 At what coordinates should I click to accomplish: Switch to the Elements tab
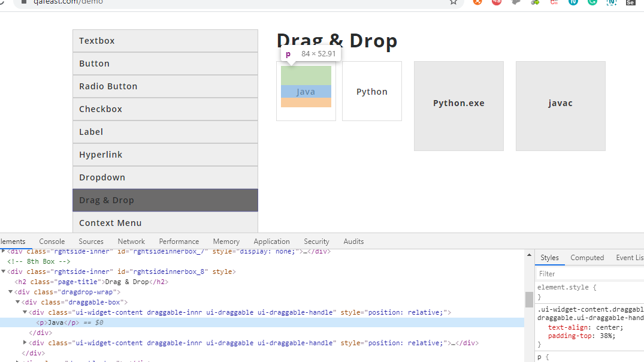pos(13,242)
